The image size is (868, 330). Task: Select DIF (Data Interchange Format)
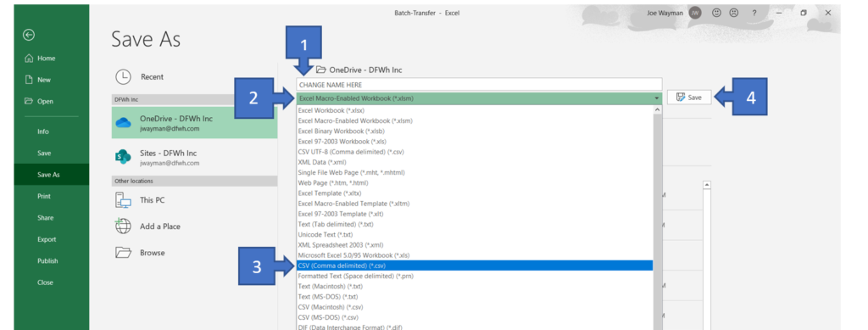[x=475, y=327]
